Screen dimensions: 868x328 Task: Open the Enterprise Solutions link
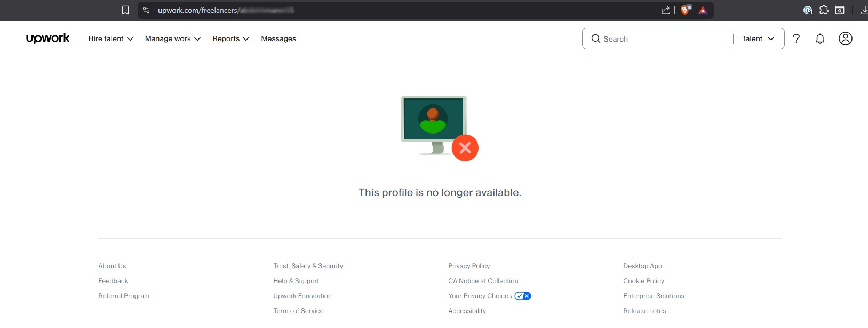(654, 296)
